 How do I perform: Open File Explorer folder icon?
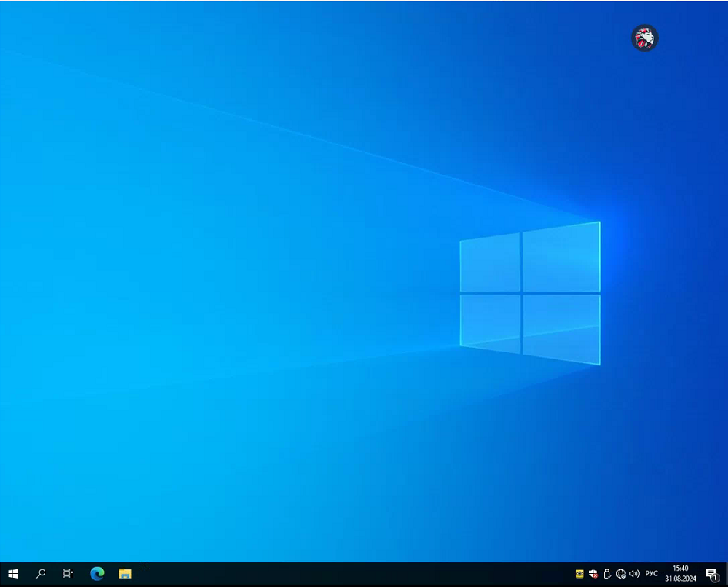[x=125, y=574]
